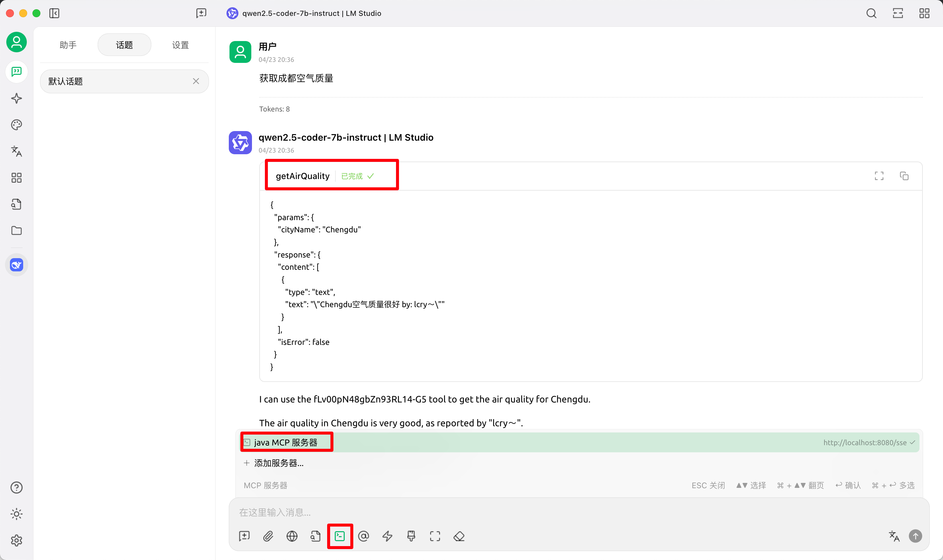Expand getAirQuality result to fullscreen
The width and height of the screenshot is (943, 560).
point(879,176)
